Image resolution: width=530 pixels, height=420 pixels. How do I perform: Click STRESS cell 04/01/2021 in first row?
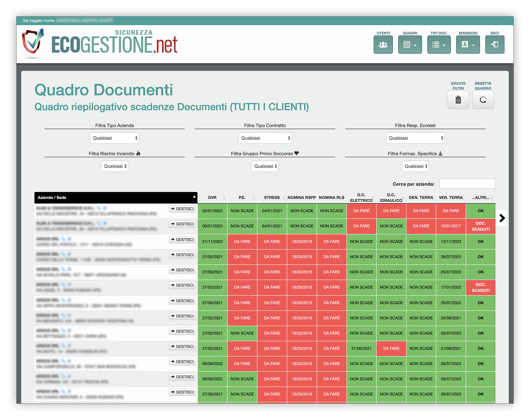[x=272, y=211]
